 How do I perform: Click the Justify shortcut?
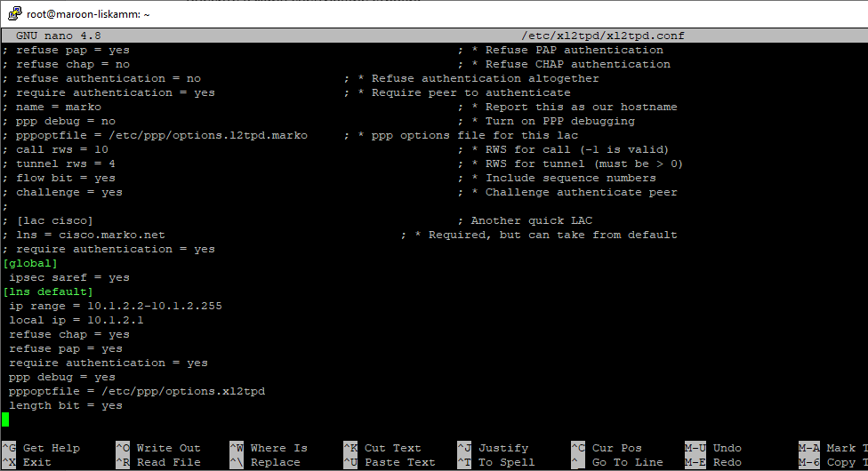(493, 448)
